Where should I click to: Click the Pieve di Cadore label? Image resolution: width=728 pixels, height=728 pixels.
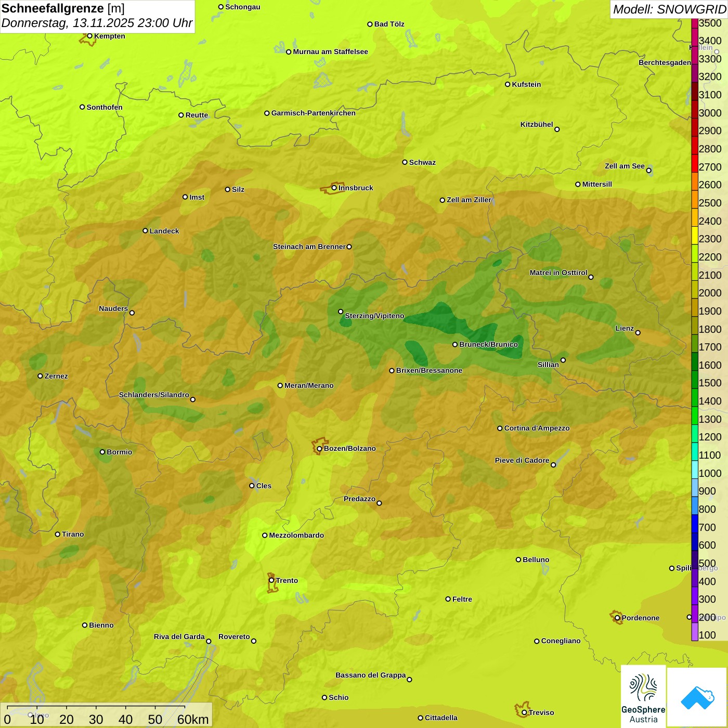tap(522, 460)
